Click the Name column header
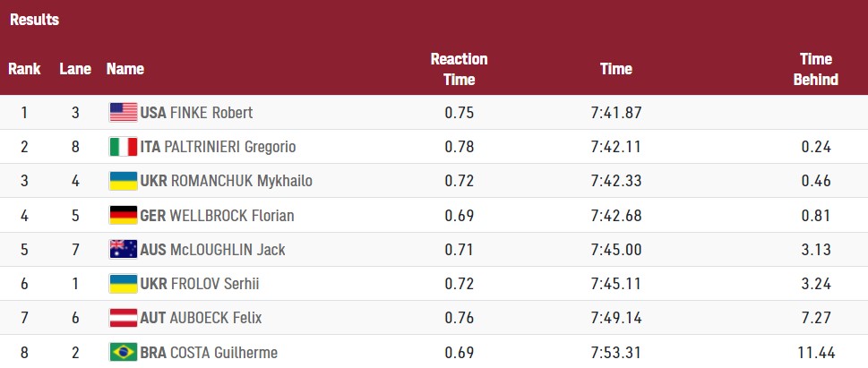 click(x=125, y=69)
